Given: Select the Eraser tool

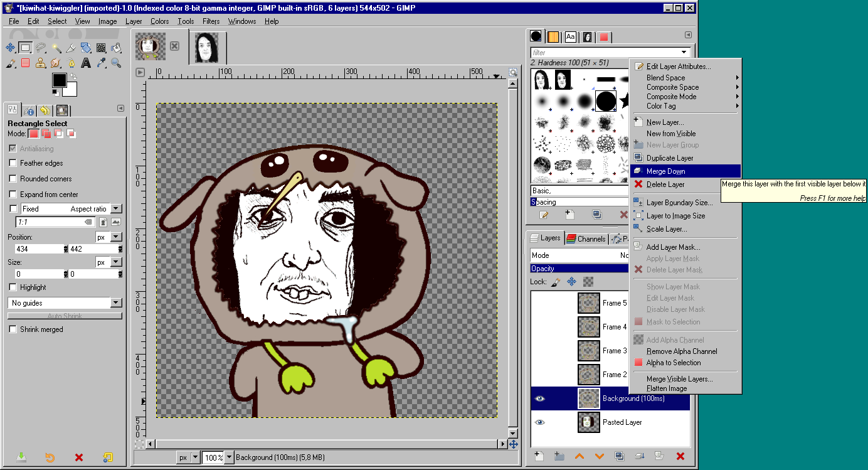Looking at the screenshot, I should tap(25, 63).
